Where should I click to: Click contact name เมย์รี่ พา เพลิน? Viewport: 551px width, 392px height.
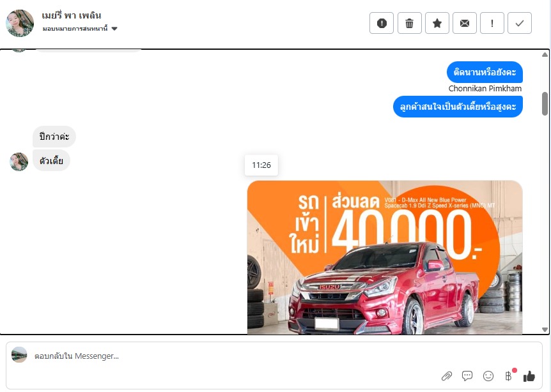(72, 15)
